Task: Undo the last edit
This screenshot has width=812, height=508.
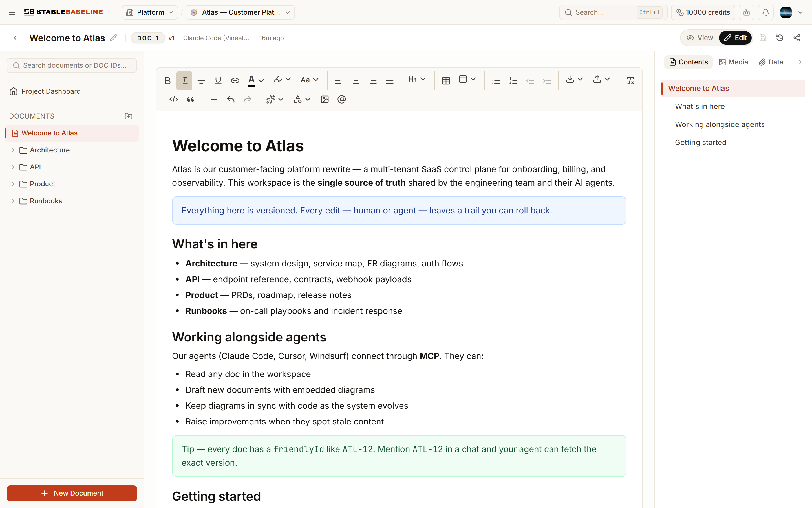Action: (231, 99)
